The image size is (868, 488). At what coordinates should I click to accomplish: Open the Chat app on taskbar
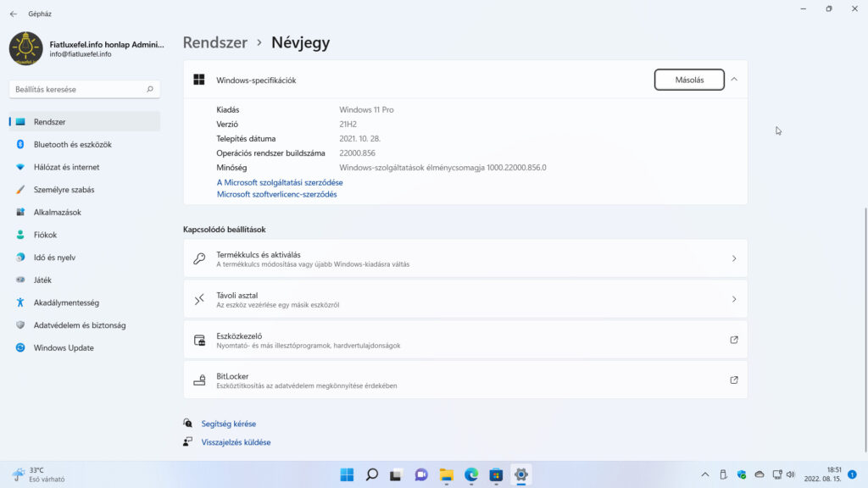point(421,474)
